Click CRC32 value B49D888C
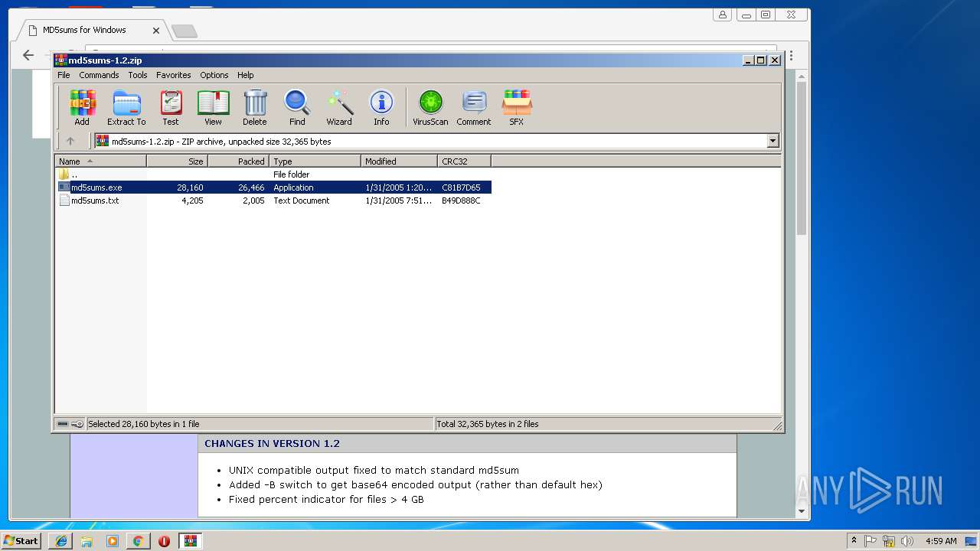The image size is (980, 551). point(461,201)
